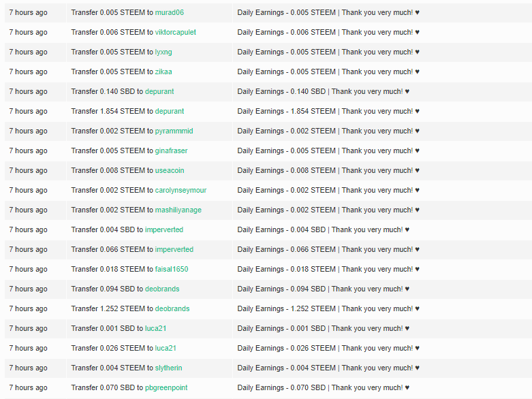Click '7 hours ago' in the slytherin row
This screenshot has width=532, height=399.
[28, 368]
